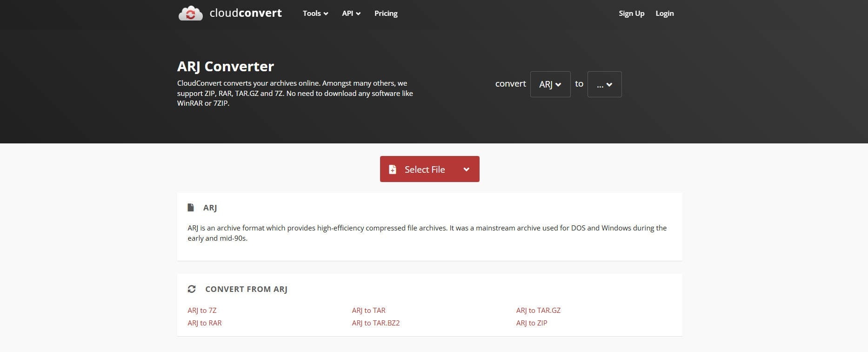Screen dimensions: 868x352
Task: Click the Login link
Action: click(664, 14)
